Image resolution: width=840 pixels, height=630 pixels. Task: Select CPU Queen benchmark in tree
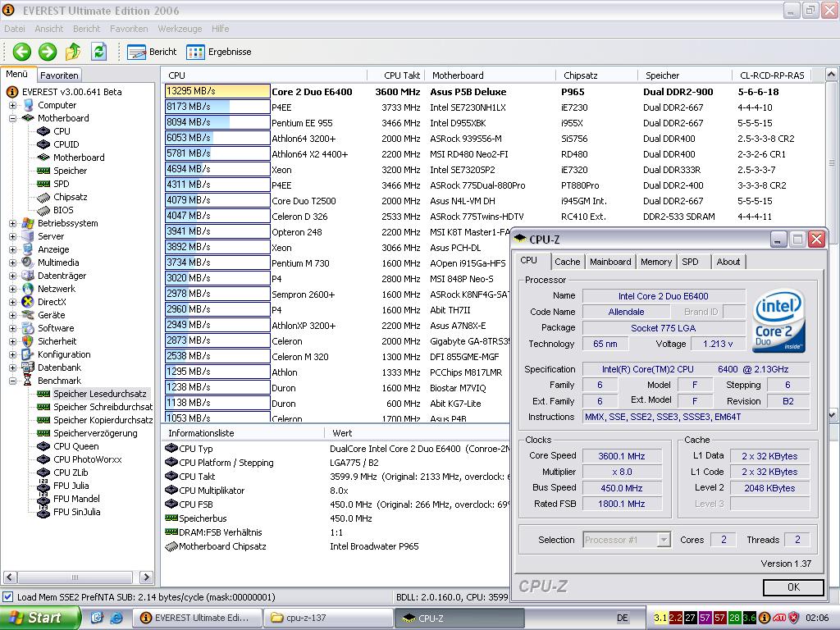75,446
